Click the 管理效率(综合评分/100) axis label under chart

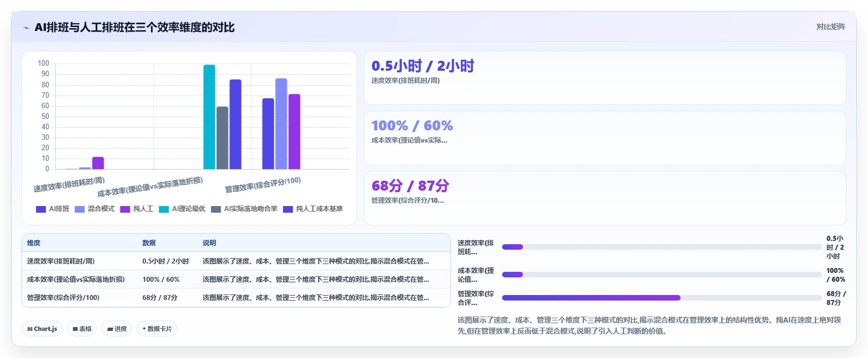[263, 185]
